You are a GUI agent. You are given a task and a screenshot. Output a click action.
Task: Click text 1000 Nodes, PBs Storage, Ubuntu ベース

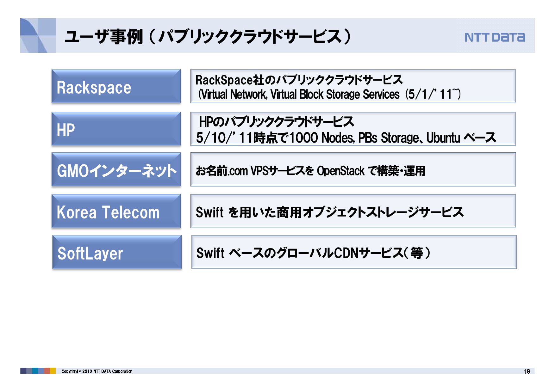click(392, 138)
